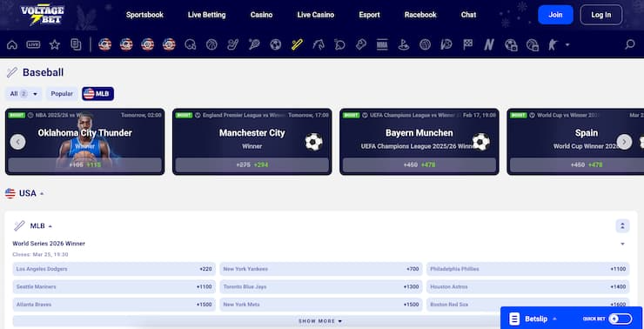Select the golf flag icon
The width and height of the screenshot is (644, 329).
point(404,44)
